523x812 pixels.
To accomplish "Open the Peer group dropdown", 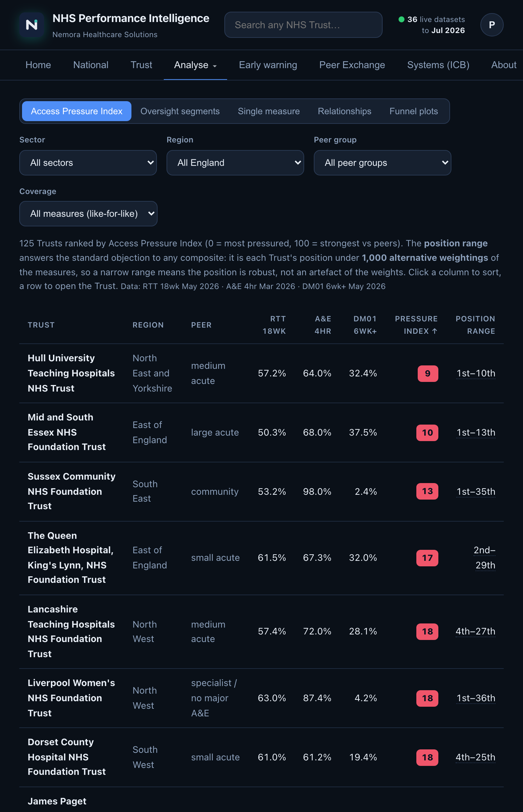I will pos(383,163).
